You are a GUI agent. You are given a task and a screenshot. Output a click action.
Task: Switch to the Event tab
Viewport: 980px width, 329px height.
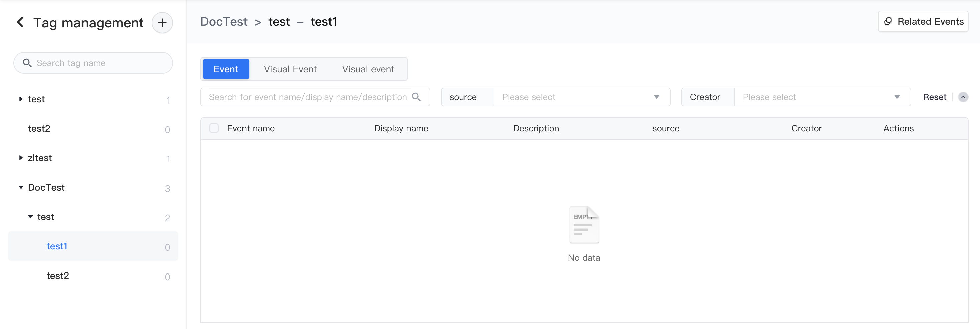click(226, 69)
